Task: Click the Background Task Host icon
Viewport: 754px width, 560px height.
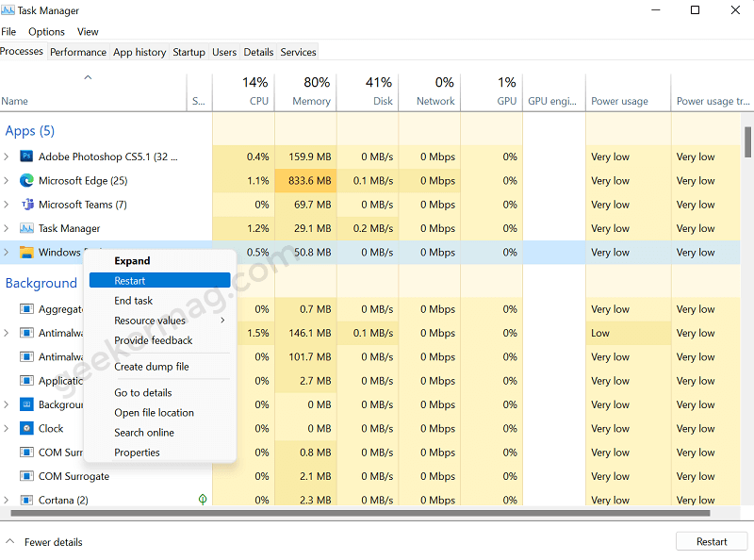Action: [x=26, y=404]
